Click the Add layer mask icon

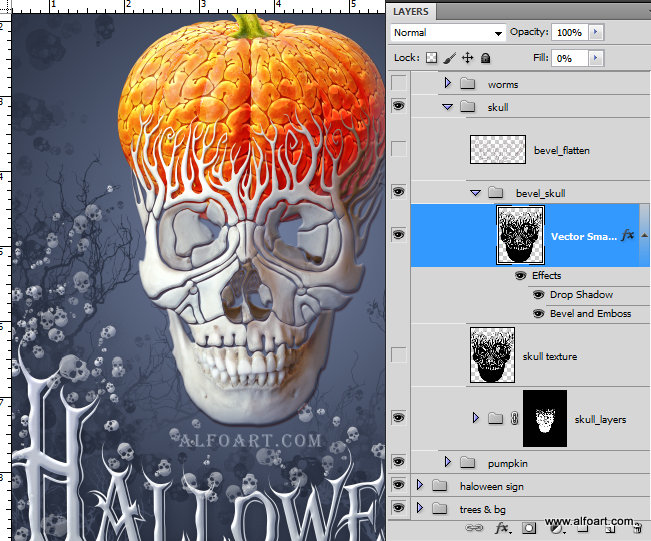click(529, 528)
